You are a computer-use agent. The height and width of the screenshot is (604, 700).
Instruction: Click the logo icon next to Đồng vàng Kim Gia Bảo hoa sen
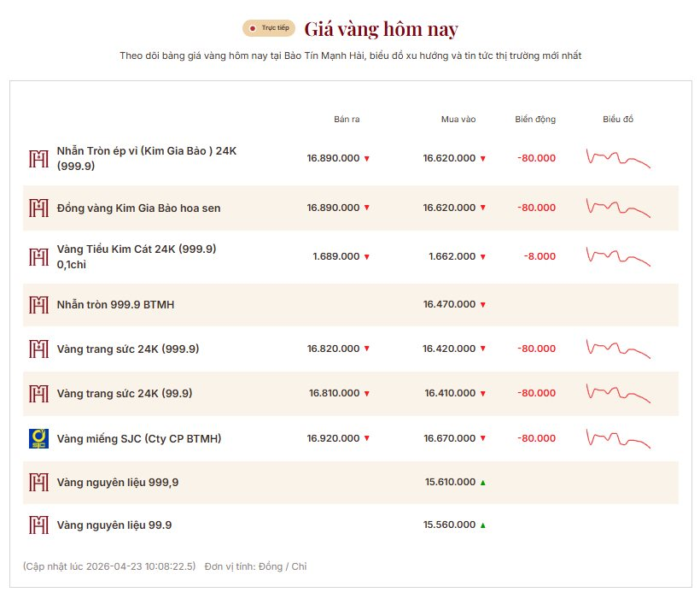tap(38, 208)
